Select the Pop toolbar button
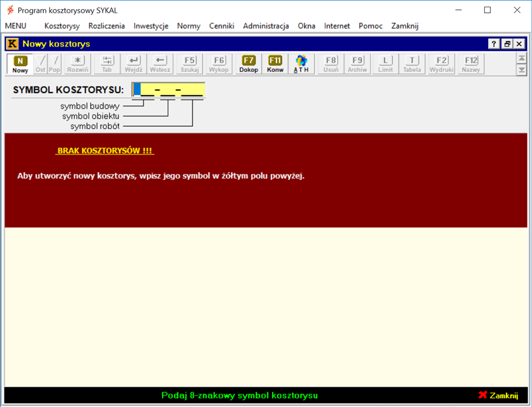The width and height of the screenshot is (532, 407). click(x=54, y=64)
